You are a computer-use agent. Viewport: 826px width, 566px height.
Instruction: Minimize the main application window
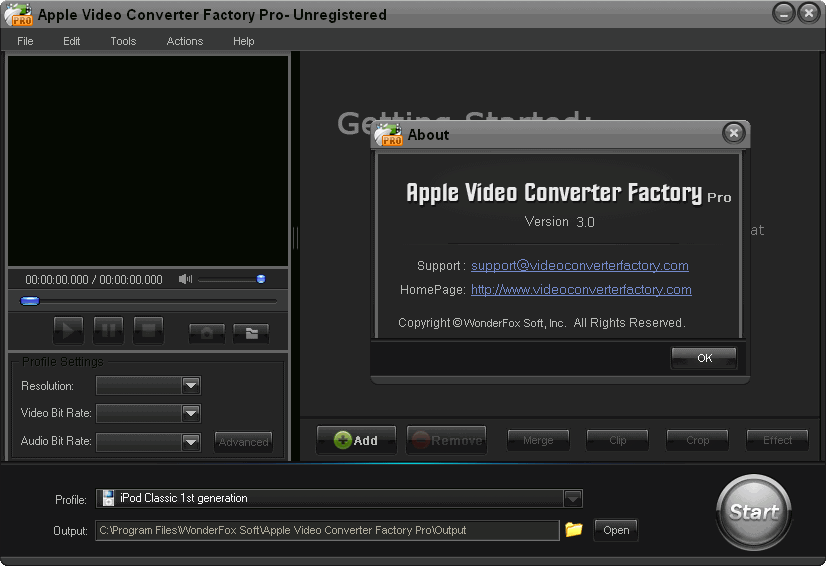pos(783,13)
